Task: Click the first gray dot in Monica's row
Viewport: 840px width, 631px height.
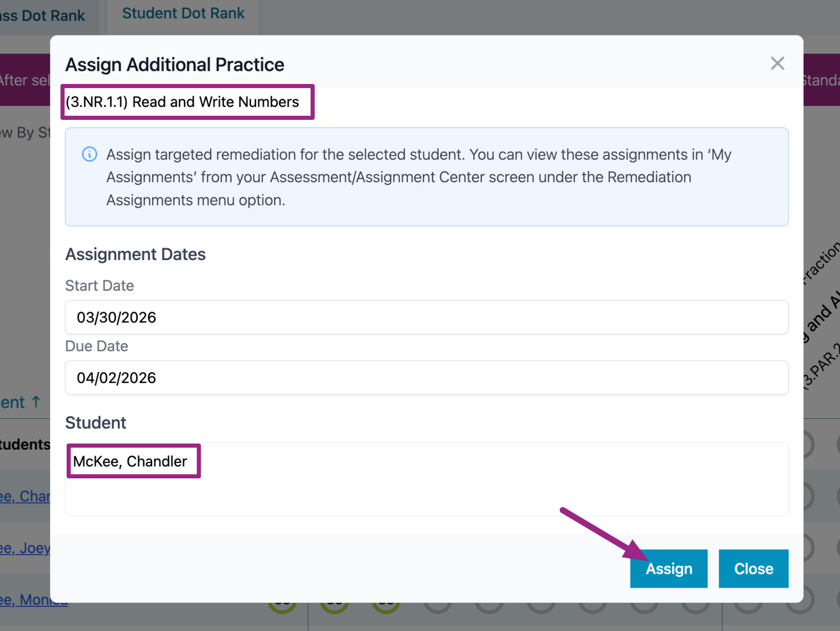Action: pos(438,607)
